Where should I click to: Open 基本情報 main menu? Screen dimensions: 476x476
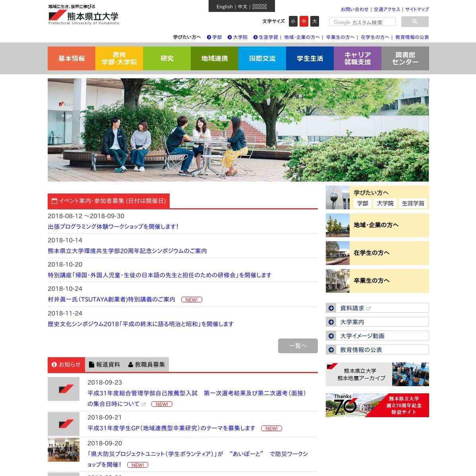pos(72,58)
